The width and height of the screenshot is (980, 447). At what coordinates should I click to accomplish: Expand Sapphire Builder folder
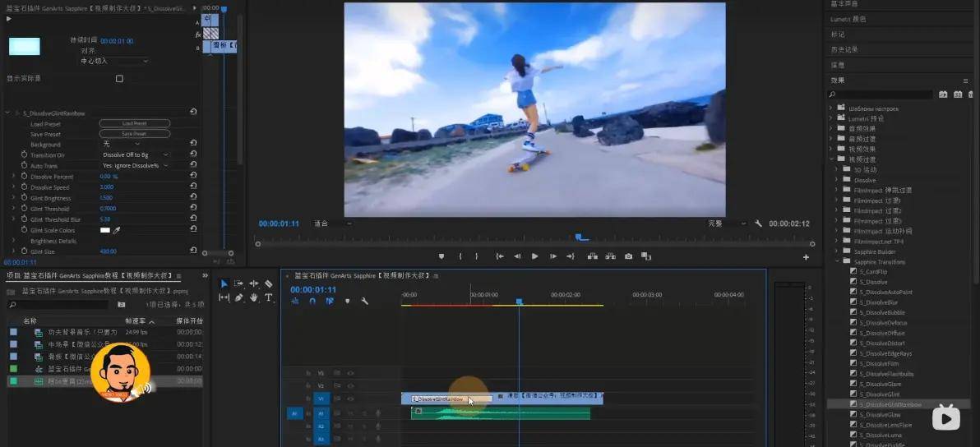[x=838, y=251]
